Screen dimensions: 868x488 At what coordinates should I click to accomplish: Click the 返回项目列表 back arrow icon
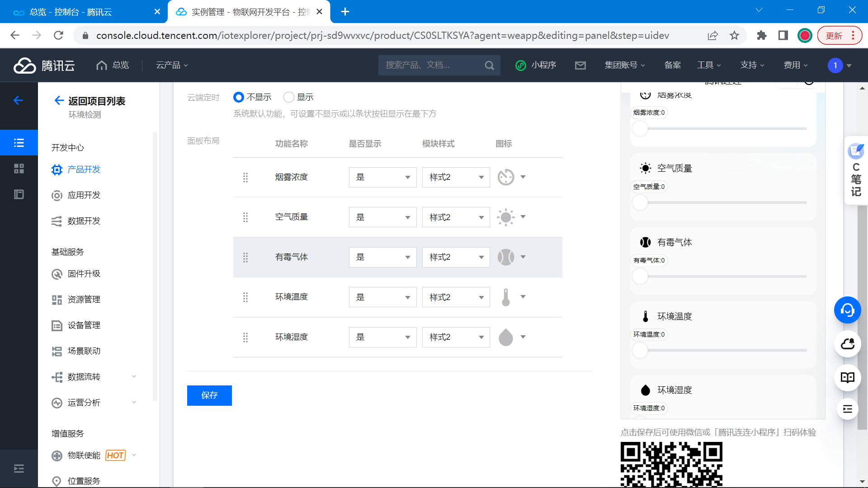tap(59, 101)
